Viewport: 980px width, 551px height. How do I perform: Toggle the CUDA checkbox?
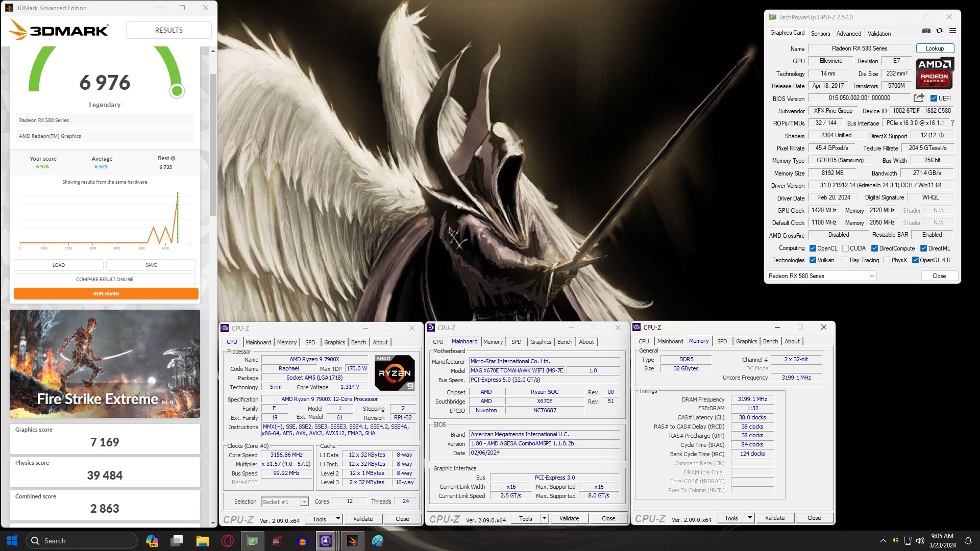pos(845,248)
